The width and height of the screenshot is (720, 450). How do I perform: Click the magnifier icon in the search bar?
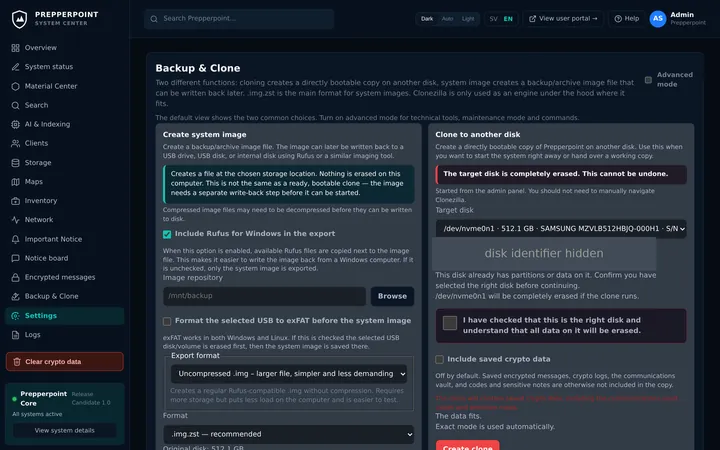pyautogui.click(x=154, y=19)
